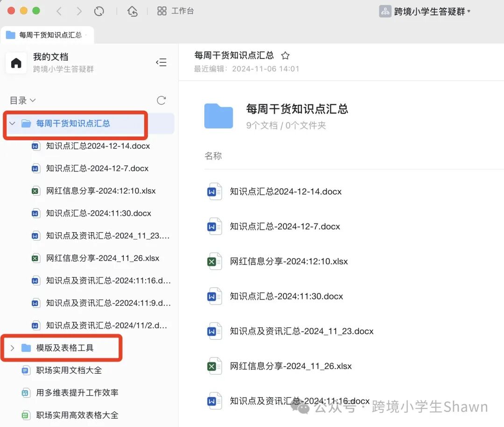Click Word icon of 知识点汇总-2024-12-7.docx in list
Image resolution: width=504 pixels, height=427 pixels.
tap(214, 227)
